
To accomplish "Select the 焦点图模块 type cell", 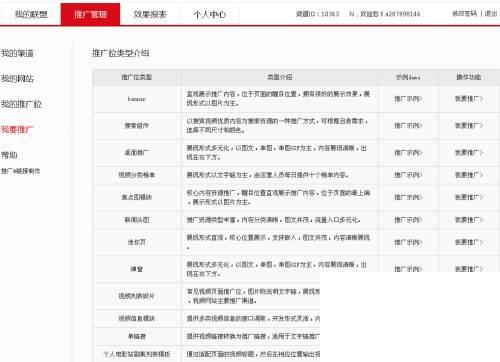I will [137, 197].
